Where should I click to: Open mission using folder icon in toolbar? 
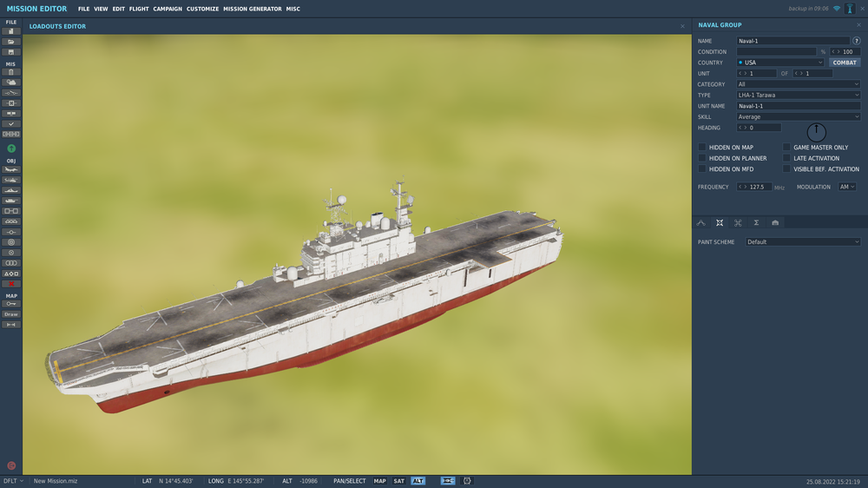[x=11, y=42]
